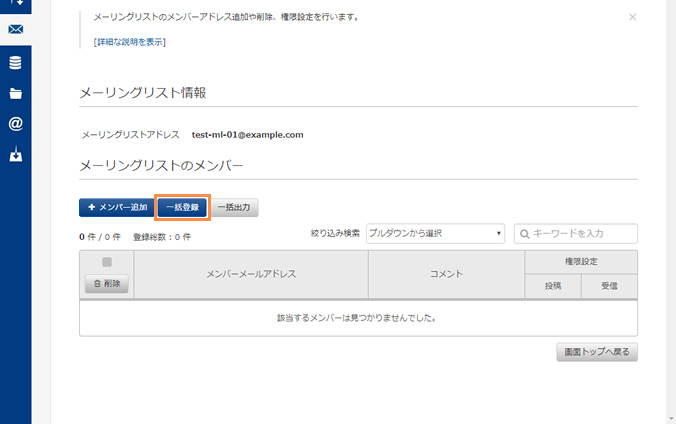
Task: Click the highlighted 一括登録 button
Action: (182, 207)
